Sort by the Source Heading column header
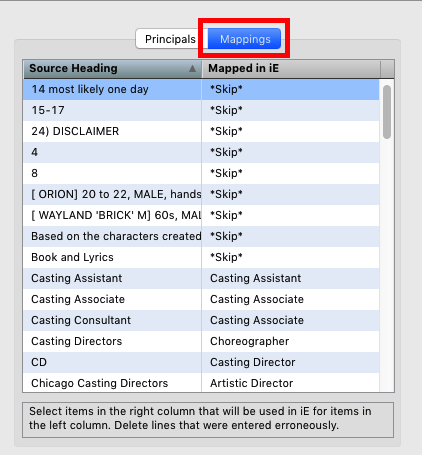The width and height of the screenshot is (422, 455). pyautogui.click(x=112, y=68)
